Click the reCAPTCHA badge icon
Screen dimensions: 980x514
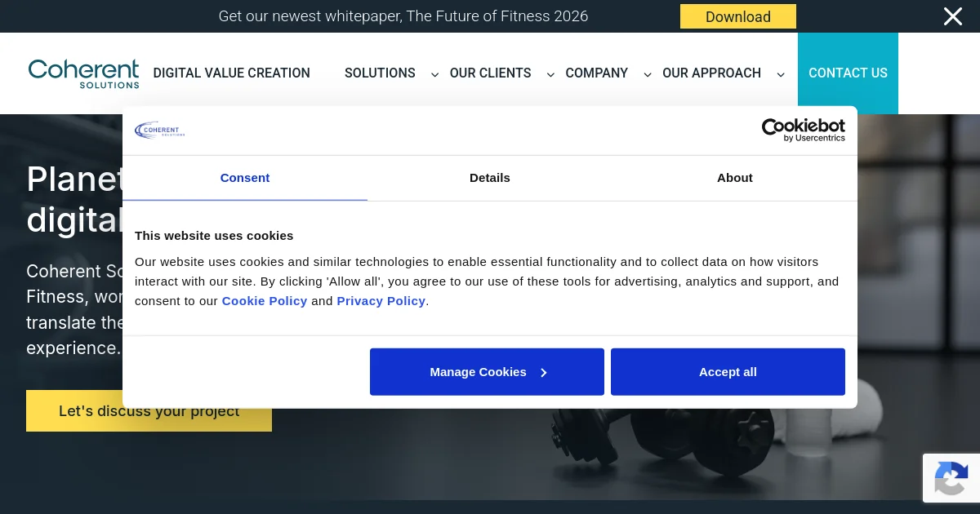coord(951,478)
